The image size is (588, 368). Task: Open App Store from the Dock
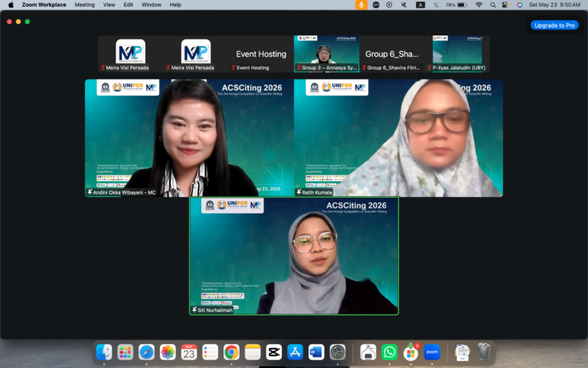(x=295, y=352)
